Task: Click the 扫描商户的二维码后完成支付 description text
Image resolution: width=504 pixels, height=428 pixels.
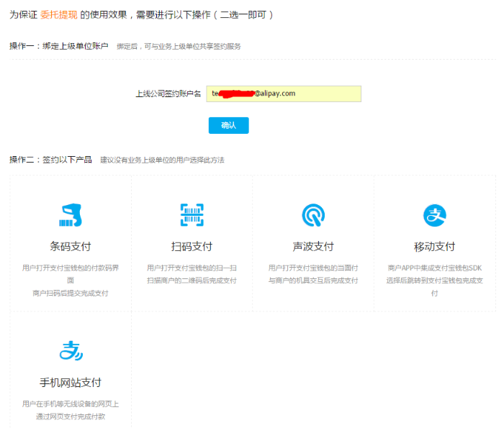Action: point(192,281)
